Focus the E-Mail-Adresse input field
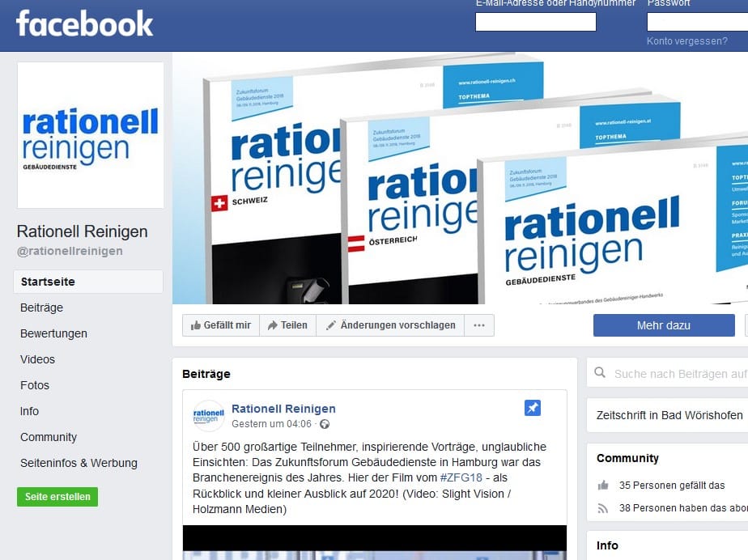Viewport: 748px width, 560px height. click(x=535, y=22)
